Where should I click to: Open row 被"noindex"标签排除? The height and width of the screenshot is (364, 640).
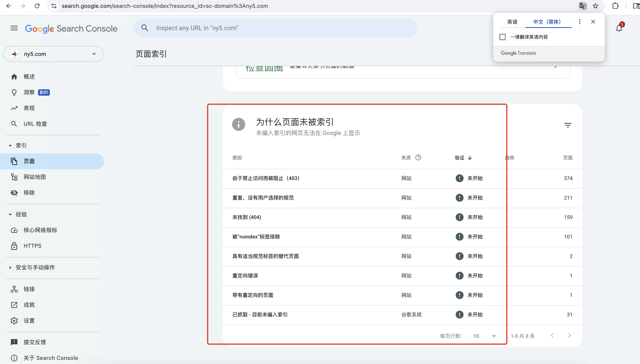pos(402,237)
